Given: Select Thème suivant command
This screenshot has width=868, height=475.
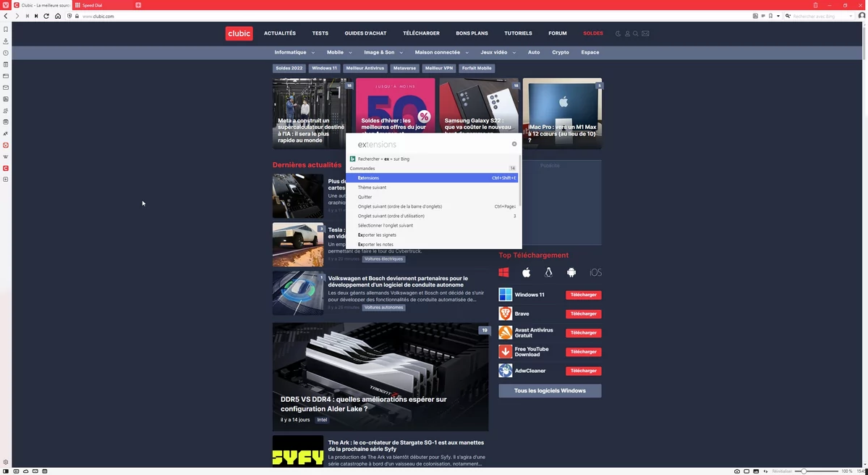Looking at the screenshot, I should click(432, 188).
